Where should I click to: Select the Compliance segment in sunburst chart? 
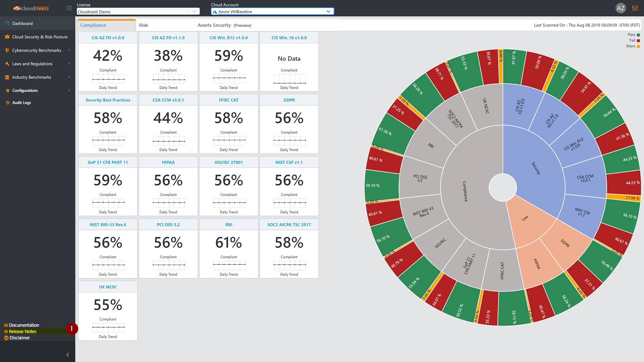coord(465,191)
